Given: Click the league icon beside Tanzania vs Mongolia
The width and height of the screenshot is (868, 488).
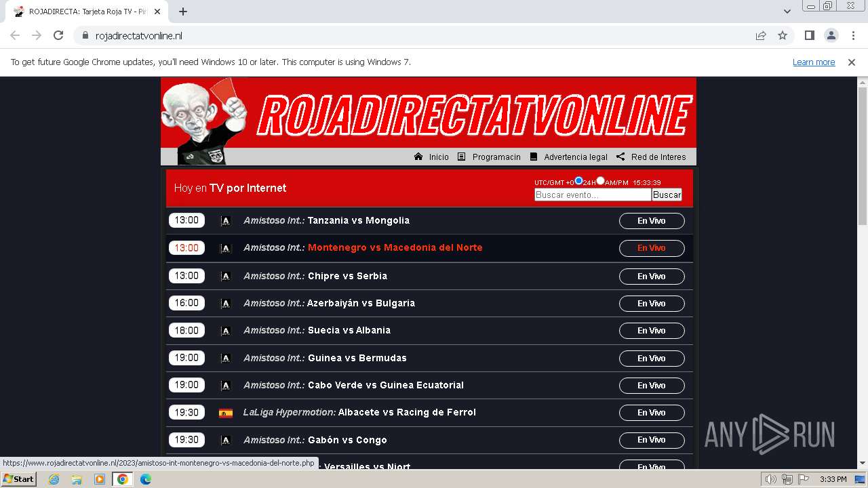Looking at the screenshot, I should click(226, 221).
